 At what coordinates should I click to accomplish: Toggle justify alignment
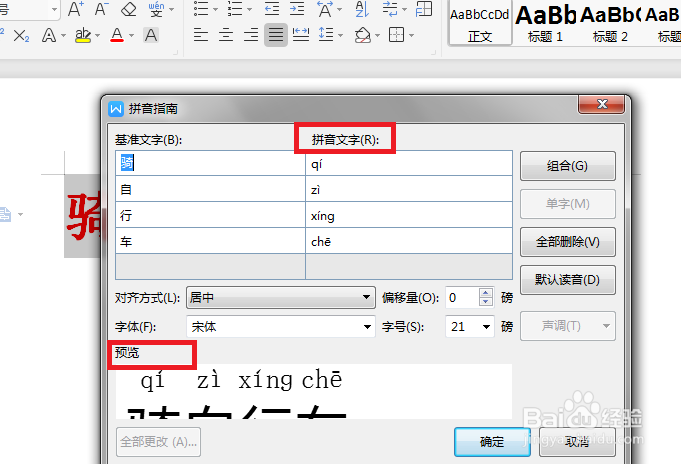point(276,35)
